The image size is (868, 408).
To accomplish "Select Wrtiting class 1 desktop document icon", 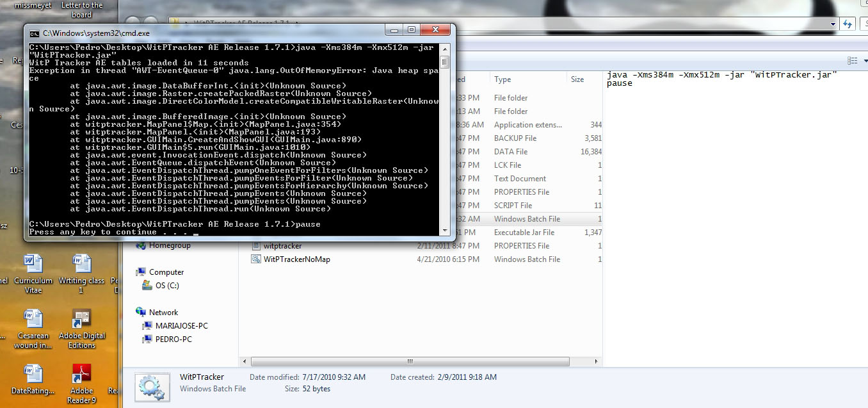I will pos(81,274).
